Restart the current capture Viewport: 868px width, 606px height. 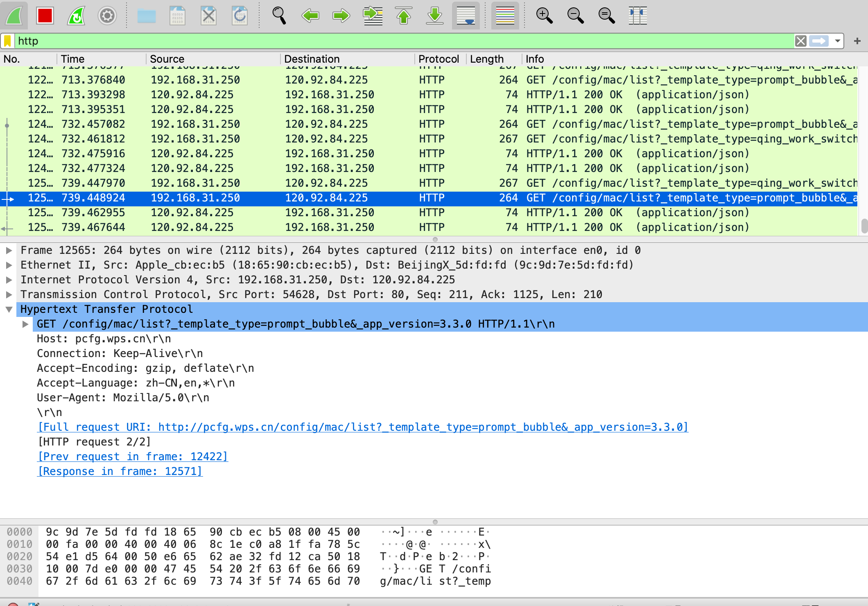76,16
